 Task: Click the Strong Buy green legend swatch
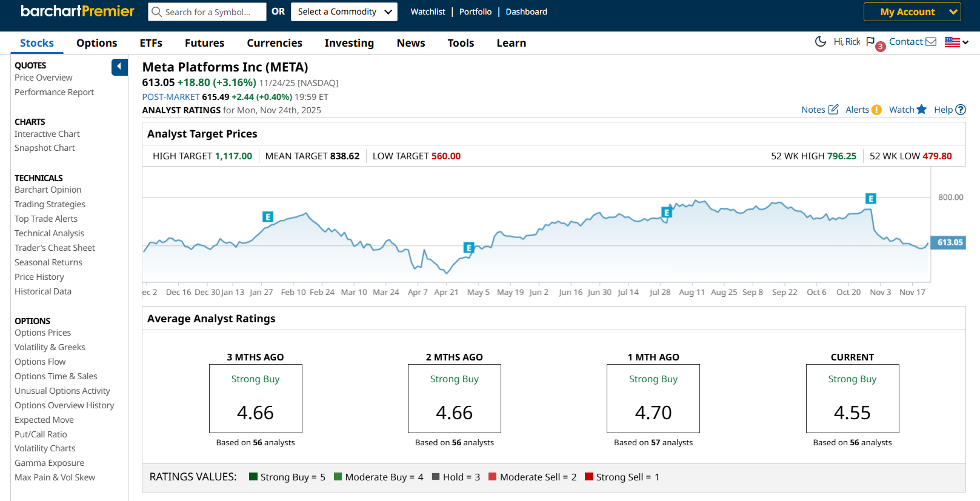(253, 477)
